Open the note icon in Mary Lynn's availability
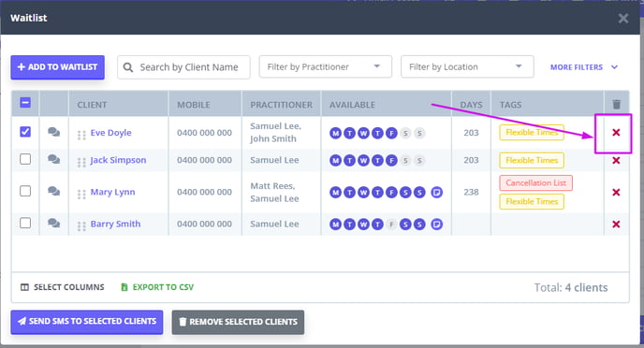Viewport: 644px width, 348px height. click(436, 192)
